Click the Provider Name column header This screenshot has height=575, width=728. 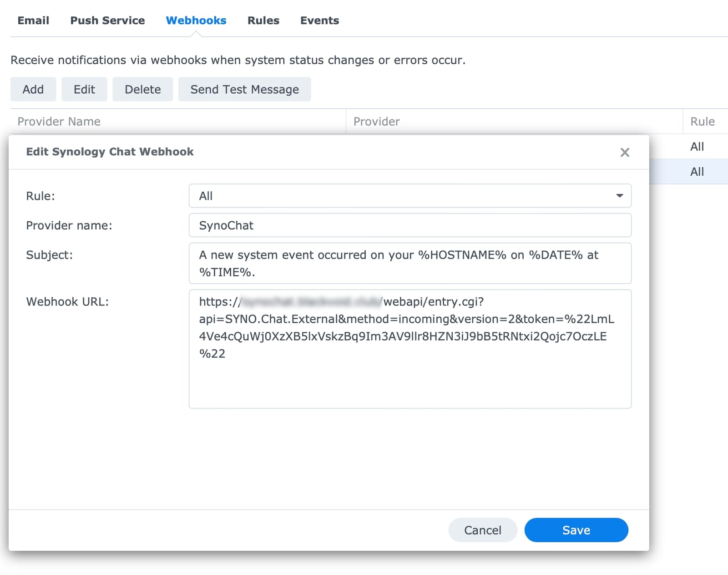[x=59, y=121]
